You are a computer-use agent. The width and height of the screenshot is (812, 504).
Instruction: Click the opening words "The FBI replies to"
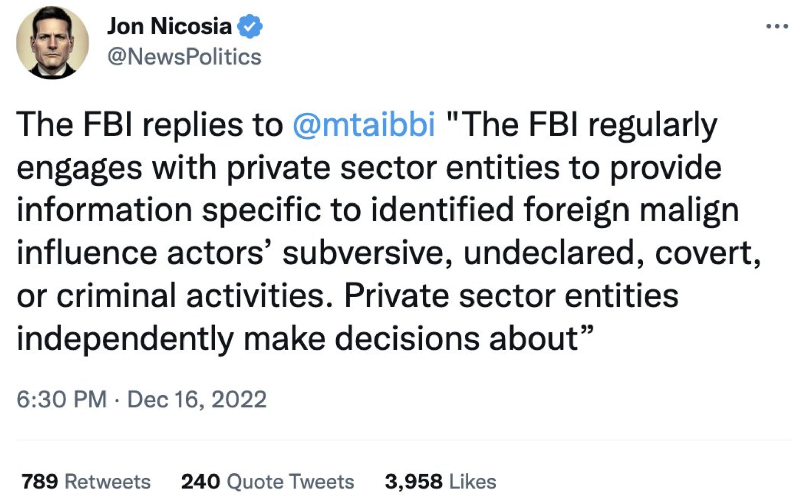click(149, 125)
